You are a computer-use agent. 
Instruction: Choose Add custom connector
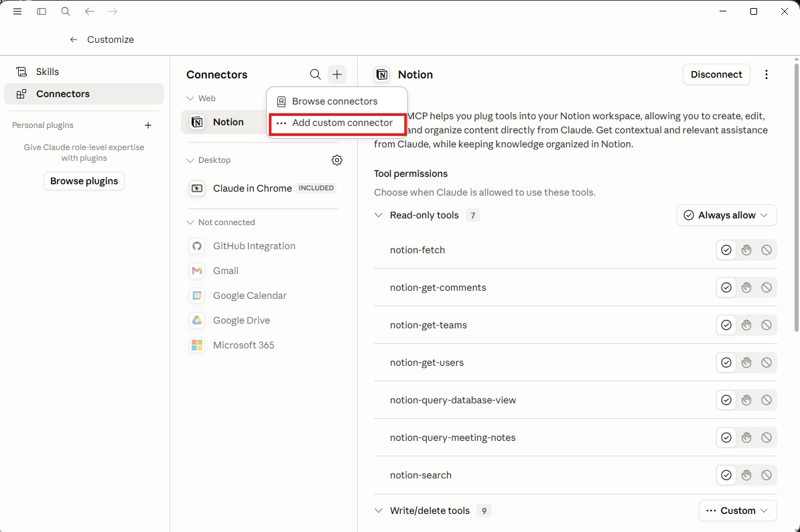[337, 123]
